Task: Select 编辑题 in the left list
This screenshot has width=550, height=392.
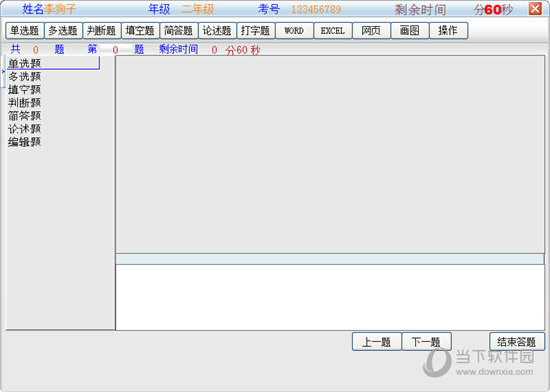Action: pyautogui.click(x=25, y=142)
